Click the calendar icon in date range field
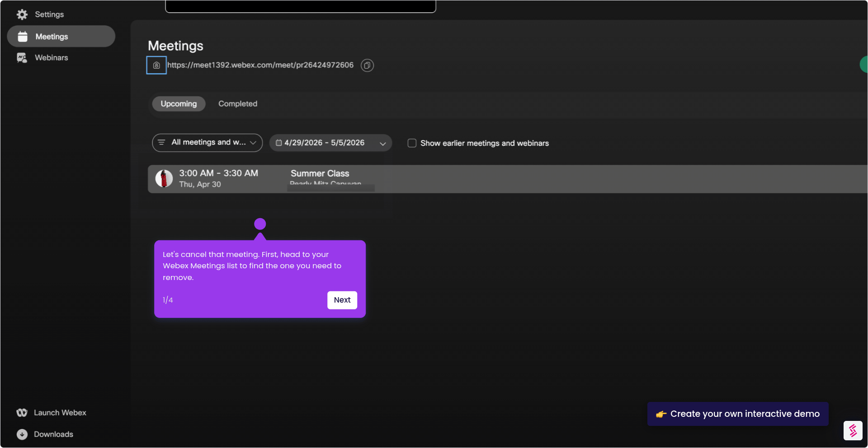The height and width of the screenshot is (448, 868). click(x=279, y=143)
